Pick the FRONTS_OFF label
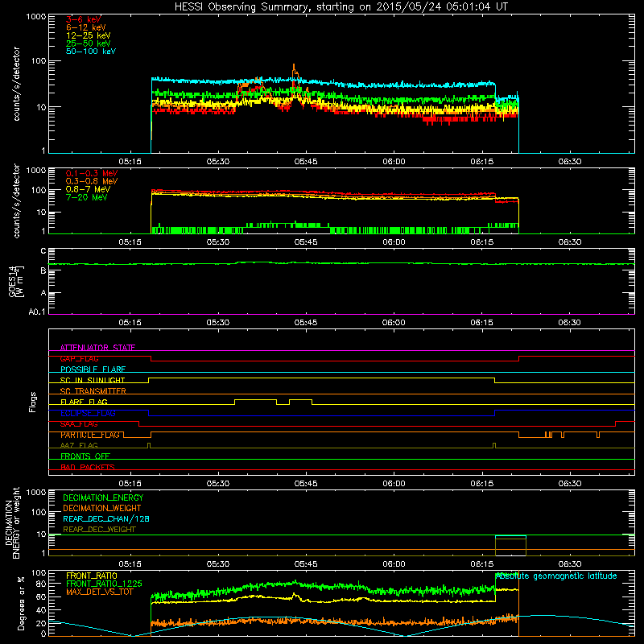 click(x=85, y=456)
